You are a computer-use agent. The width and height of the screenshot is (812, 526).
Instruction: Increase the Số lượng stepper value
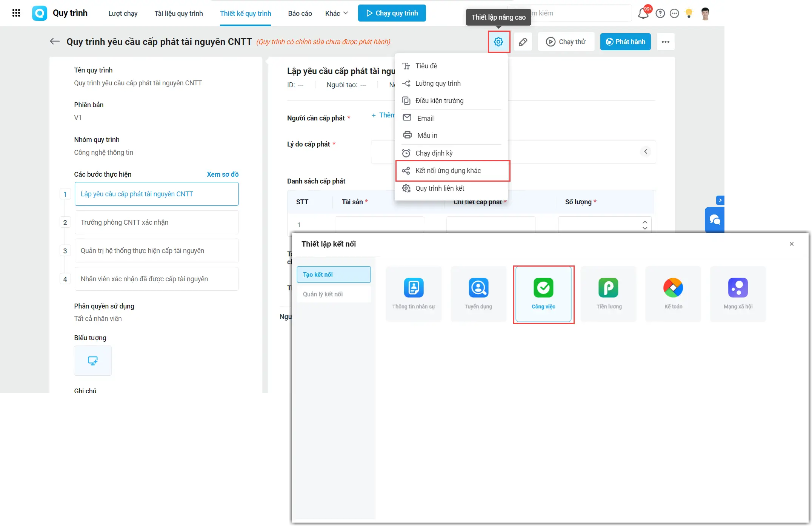[645, 222]
